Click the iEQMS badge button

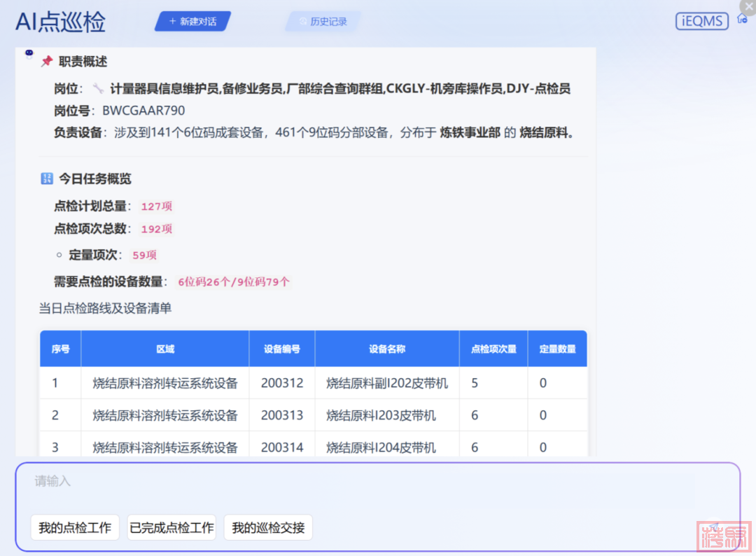click(701, 21)
